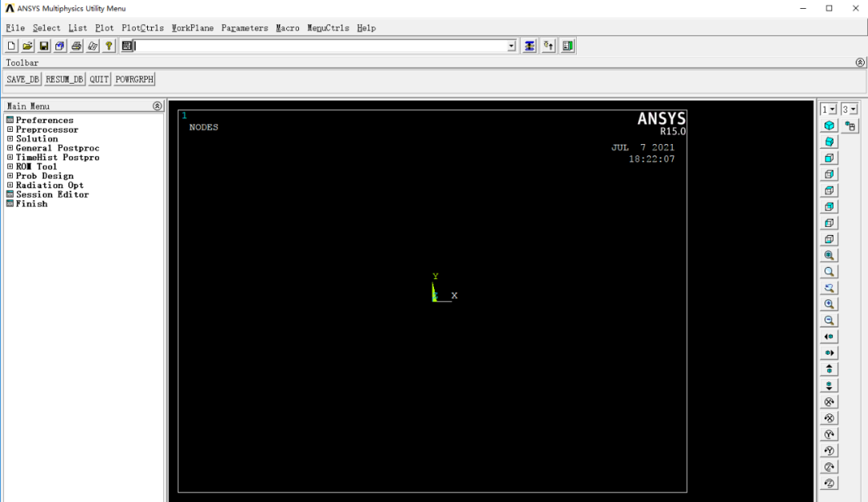Expand the ROM Tool tree node

pos(10,167)
